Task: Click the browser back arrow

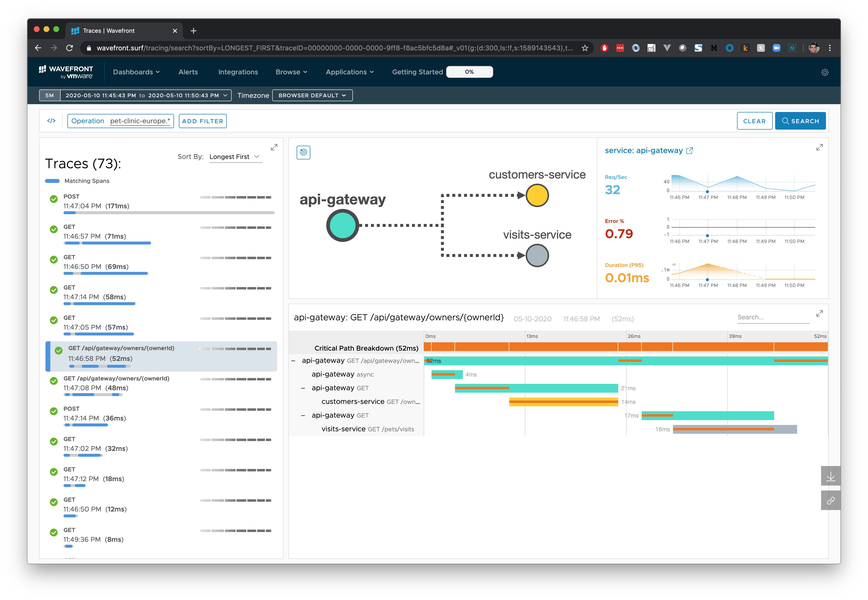Action: pos(38,48)
